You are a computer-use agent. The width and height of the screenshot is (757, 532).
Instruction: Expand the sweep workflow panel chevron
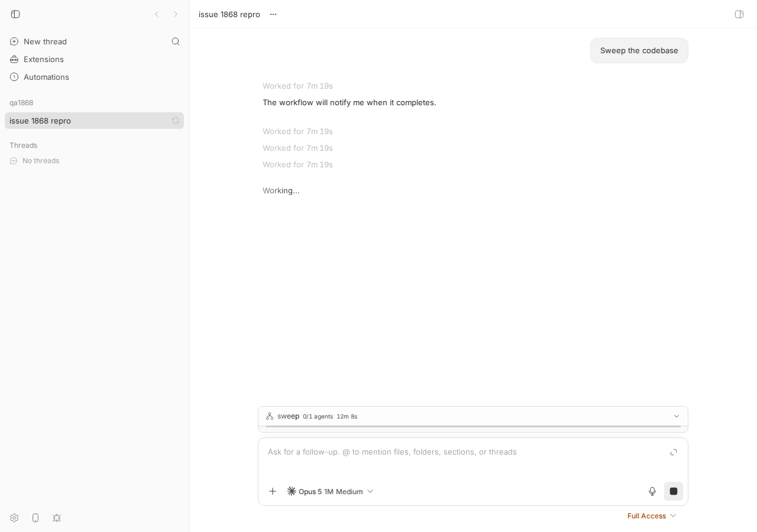(x=677, y=416)
